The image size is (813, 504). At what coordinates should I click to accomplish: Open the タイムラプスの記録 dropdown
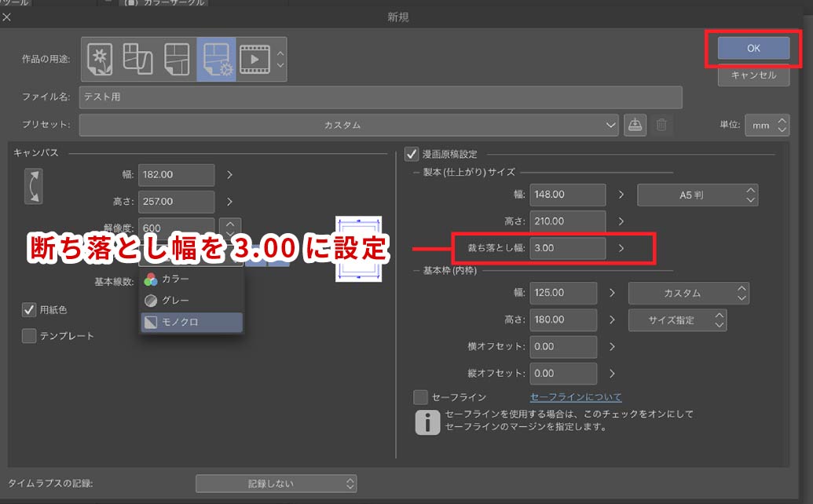[x=276, y=483]
